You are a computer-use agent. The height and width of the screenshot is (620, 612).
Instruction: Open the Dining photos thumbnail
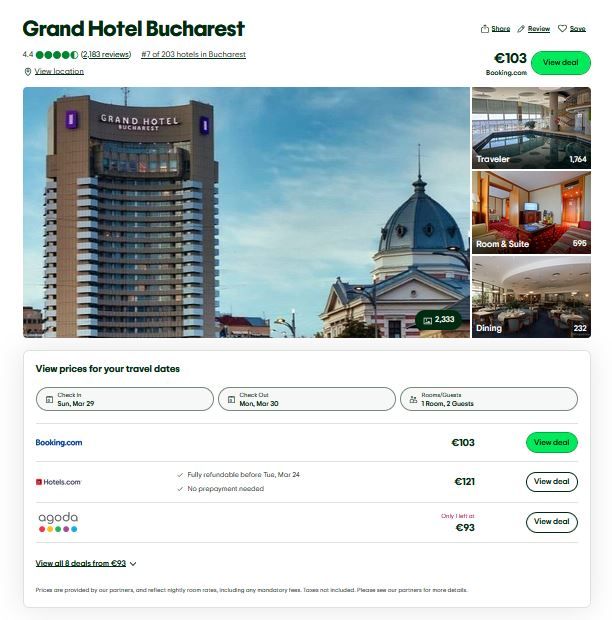click(x=531, y=297)
